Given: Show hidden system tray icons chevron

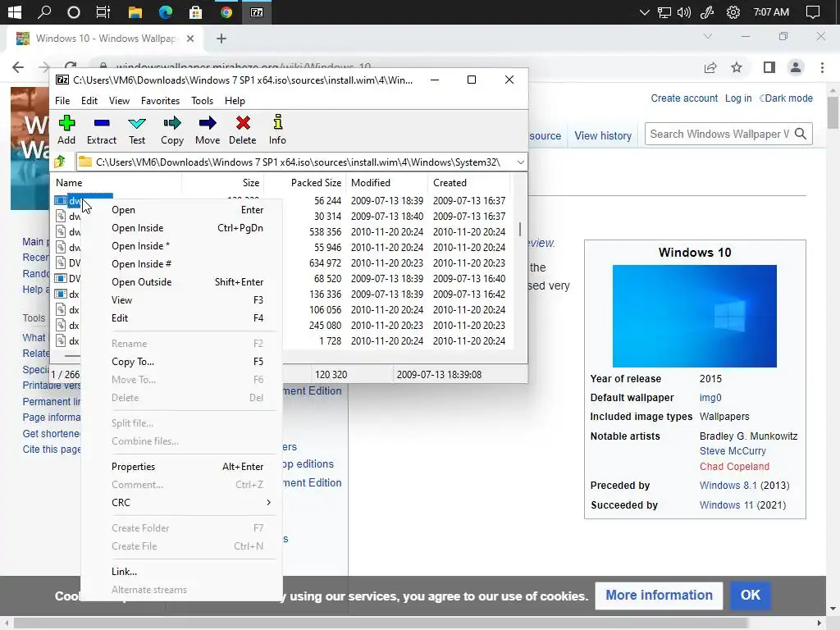Looking at the screenshot, I should pos(645,12).
